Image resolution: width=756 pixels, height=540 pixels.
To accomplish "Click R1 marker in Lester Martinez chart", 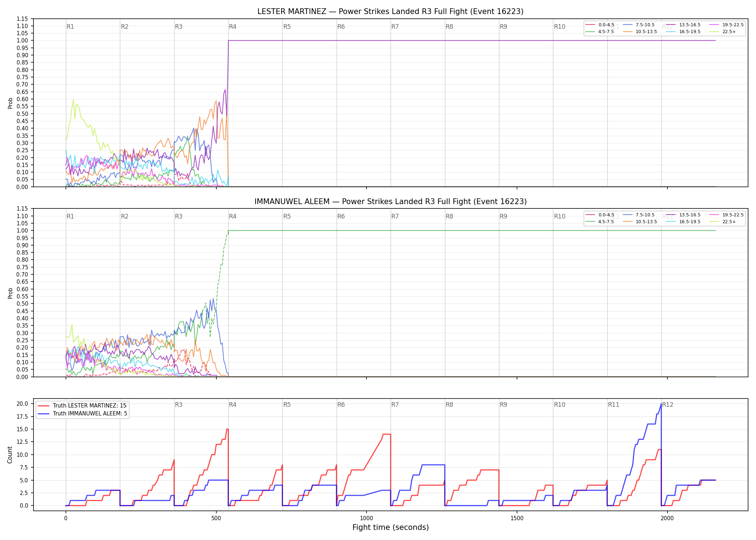I will coord(71,27).
